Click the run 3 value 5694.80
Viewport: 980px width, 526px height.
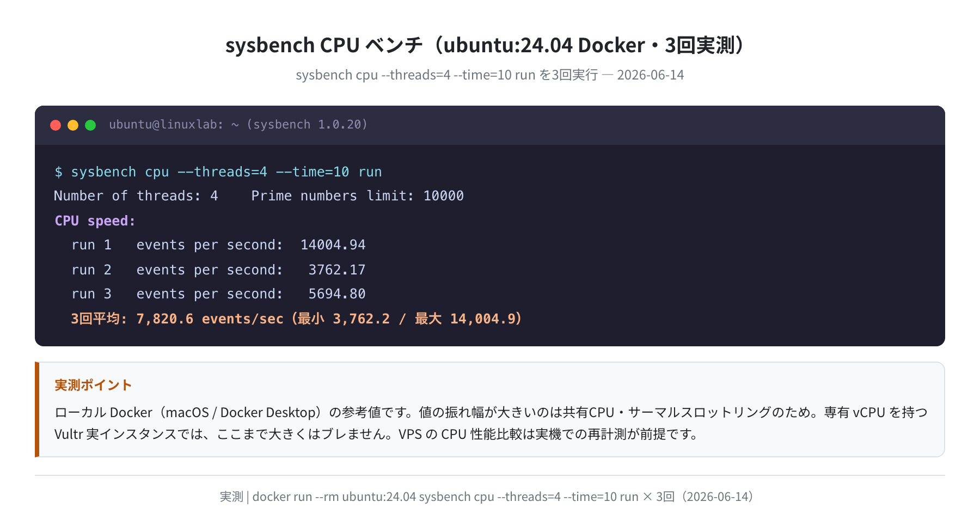coord(337,294)
